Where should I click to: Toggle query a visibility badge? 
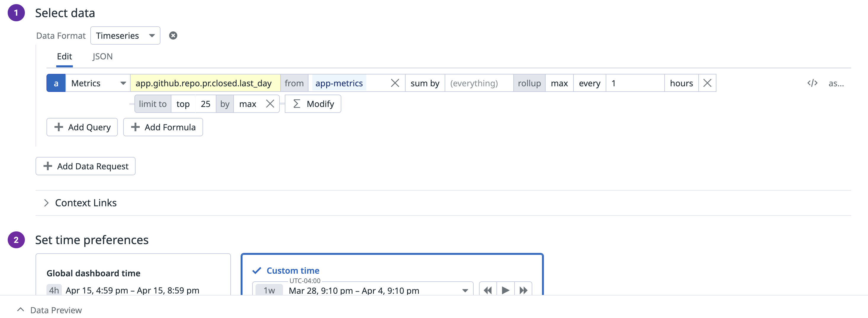click(x=56, y=83)
